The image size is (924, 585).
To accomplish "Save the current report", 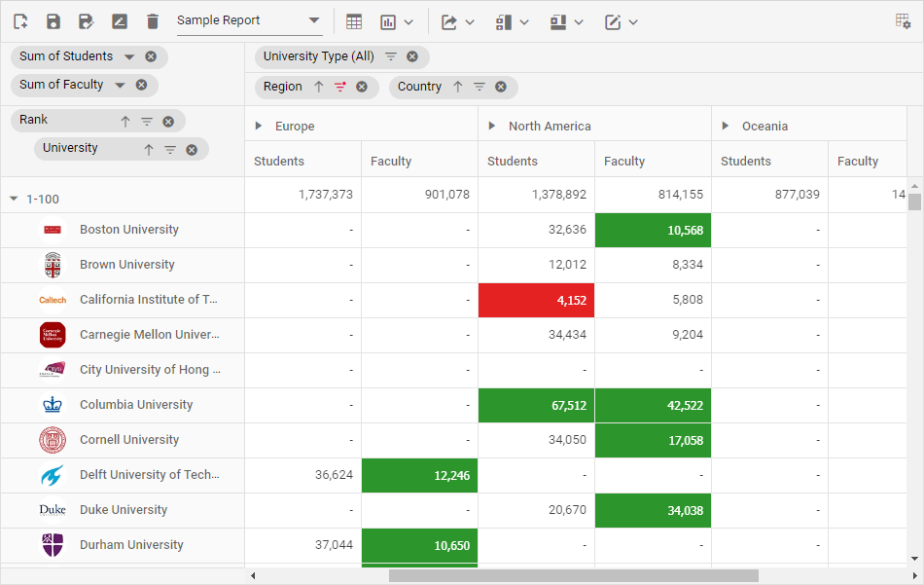I will tap(53, 20).
